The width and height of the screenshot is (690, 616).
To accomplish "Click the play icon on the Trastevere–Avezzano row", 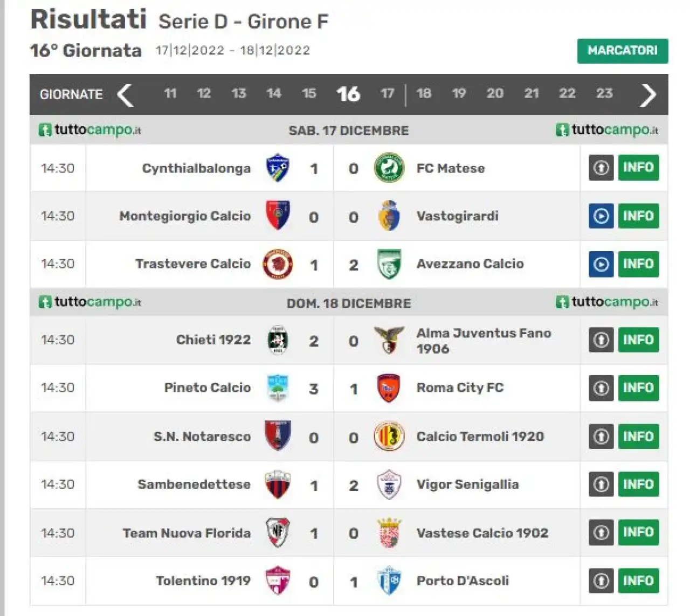I will (x=601, y=264).
